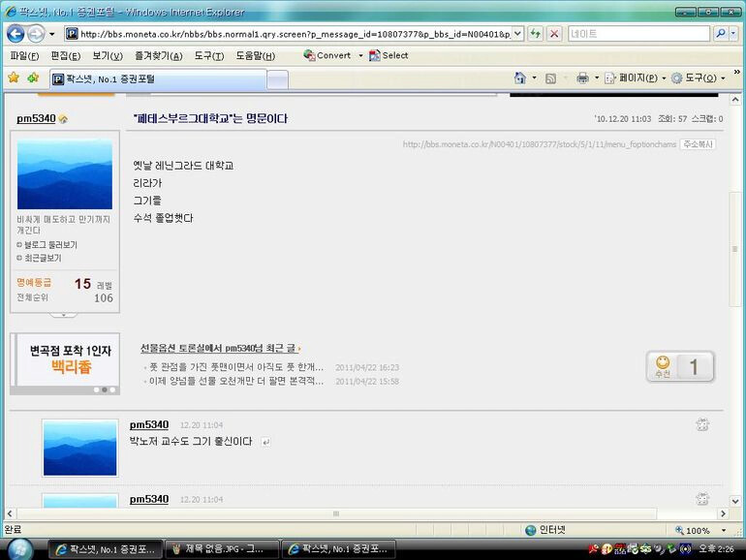Click the browser Forward arrow
The width and height of the screenshot is (746, 560).
pyautogui.click(x=36, y=34)
